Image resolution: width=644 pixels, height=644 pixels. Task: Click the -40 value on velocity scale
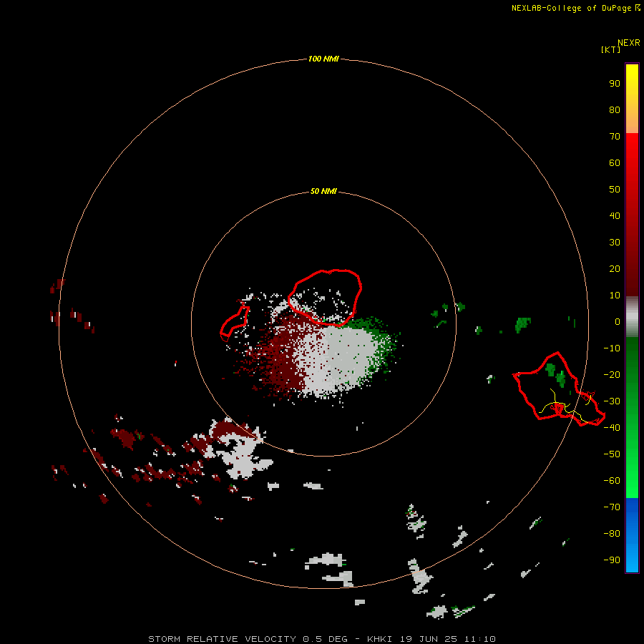[612, 428]
